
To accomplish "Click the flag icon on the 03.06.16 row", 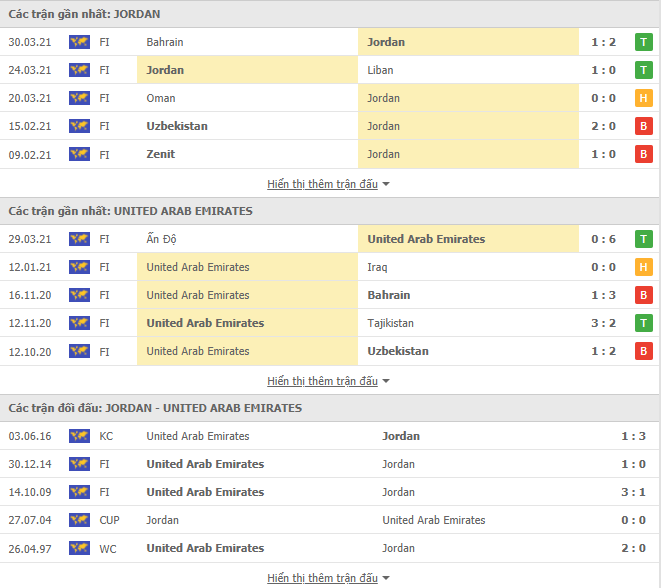I will point(79,436).
